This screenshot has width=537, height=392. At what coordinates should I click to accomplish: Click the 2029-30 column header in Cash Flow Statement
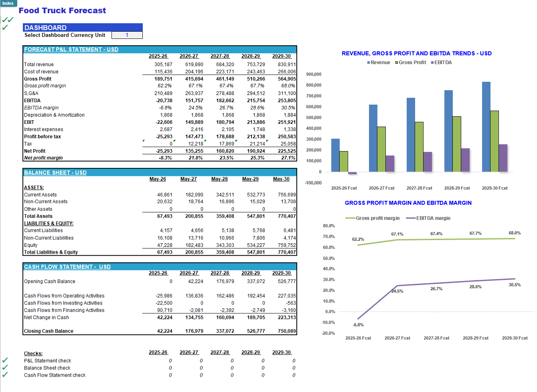[x=282, y=273]
